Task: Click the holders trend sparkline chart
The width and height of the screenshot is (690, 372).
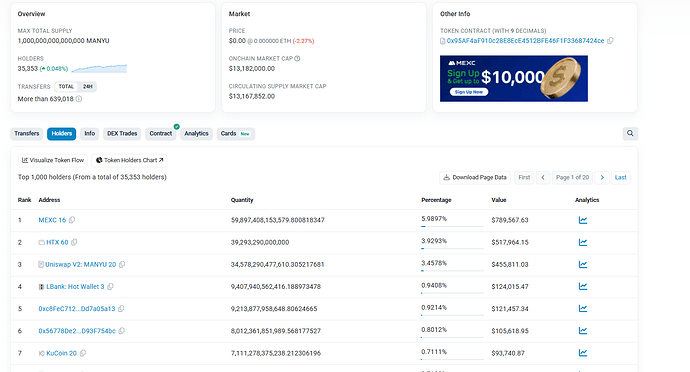Action: tap(99, 68)
